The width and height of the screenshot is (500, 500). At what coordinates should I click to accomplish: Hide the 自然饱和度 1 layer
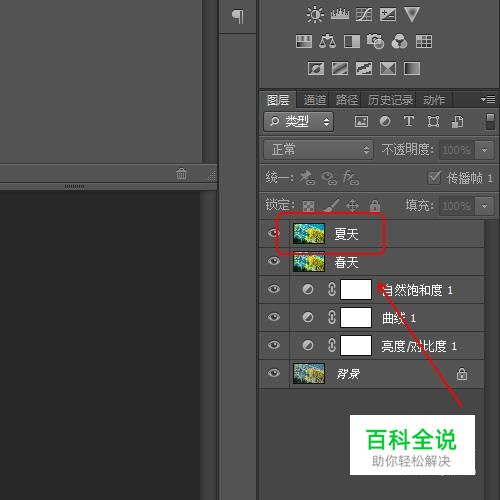pyautogui.click(x=274, y=289)
